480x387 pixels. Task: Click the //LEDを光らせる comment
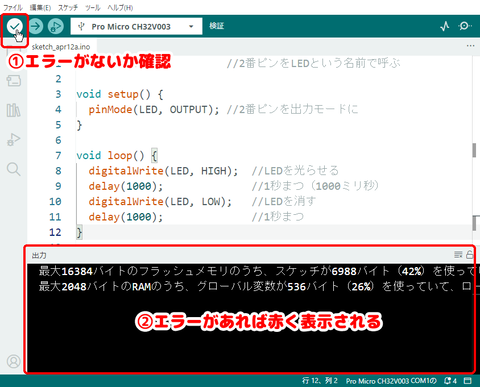click(295, 171)
